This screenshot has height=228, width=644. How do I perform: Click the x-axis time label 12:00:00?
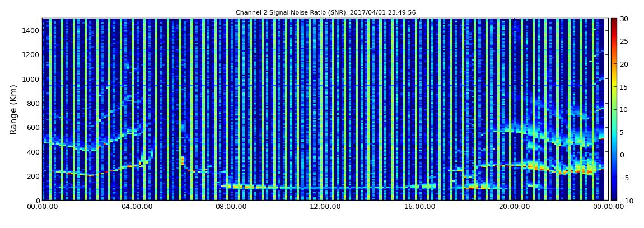(x=325, y=207)
